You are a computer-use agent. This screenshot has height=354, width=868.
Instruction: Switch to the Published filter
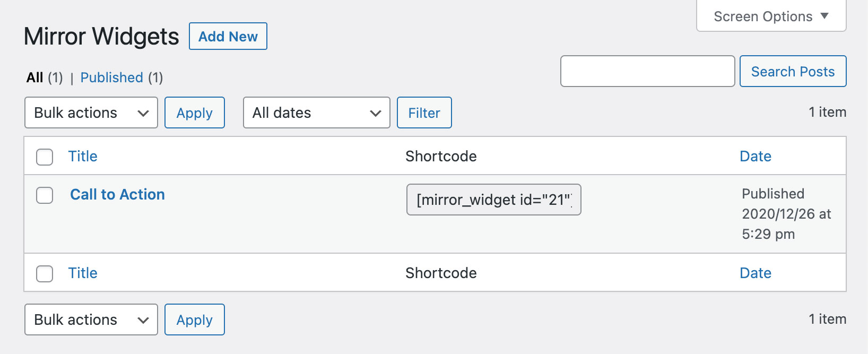pos(111,77)
